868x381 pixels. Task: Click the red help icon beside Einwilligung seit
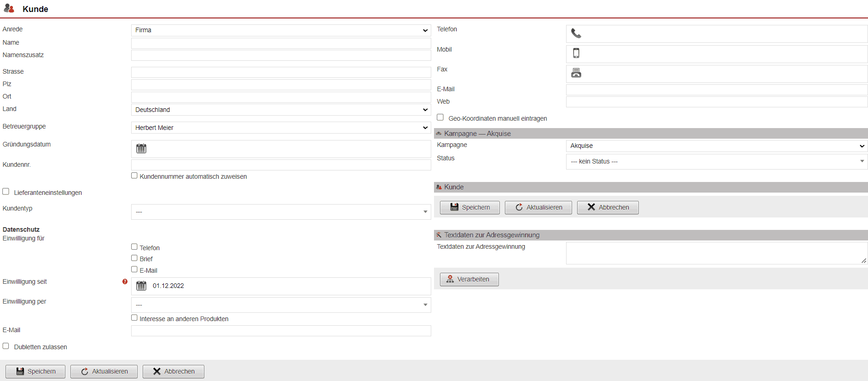point(125,281)
